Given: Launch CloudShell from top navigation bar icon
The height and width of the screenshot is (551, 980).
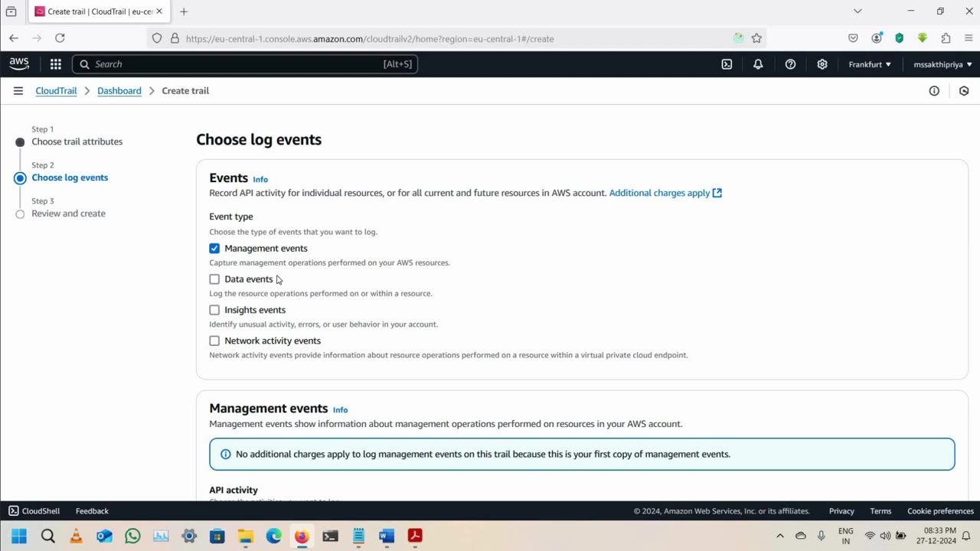Looking at the screenshot, I should [x=727, y=64].
